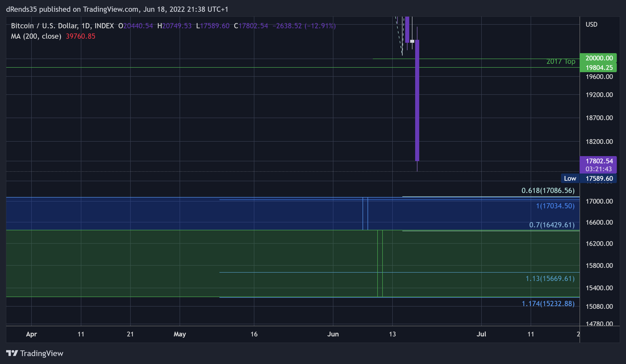Click the open price O20440.54 value
This screenshot has width=626, height=364.
(135, 26)
